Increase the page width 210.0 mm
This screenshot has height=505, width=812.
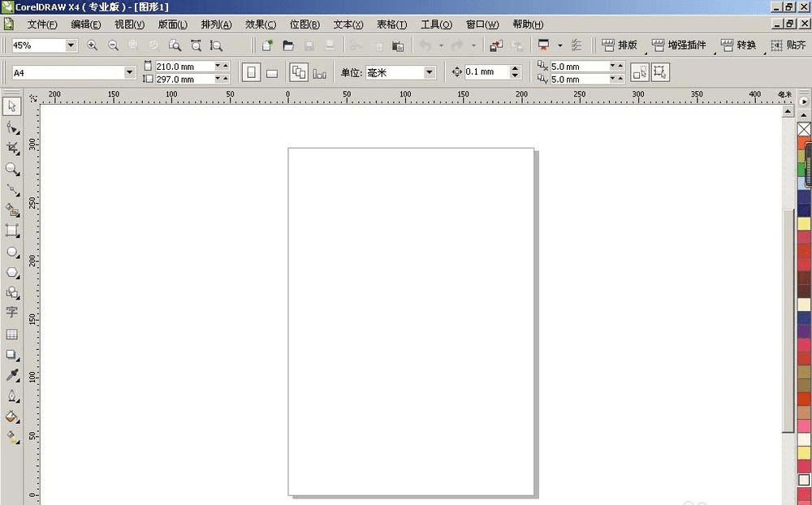pos(226,67)
